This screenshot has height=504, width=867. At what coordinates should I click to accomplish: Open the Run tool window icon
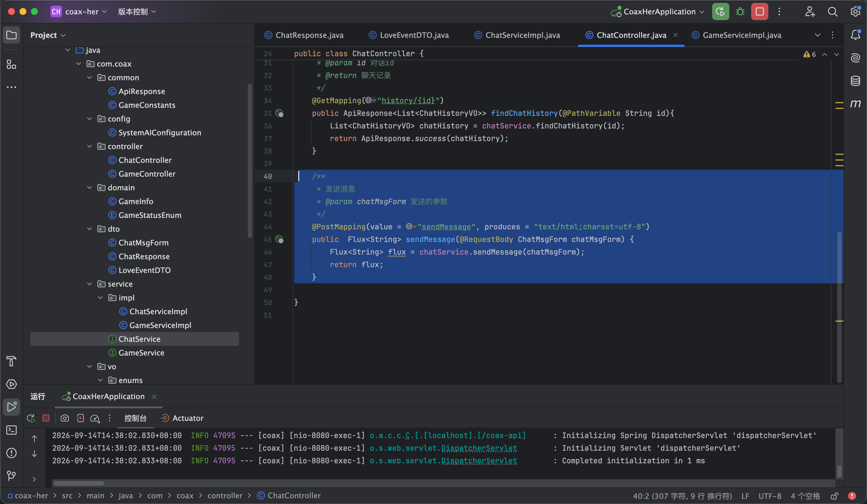[11, 407]
